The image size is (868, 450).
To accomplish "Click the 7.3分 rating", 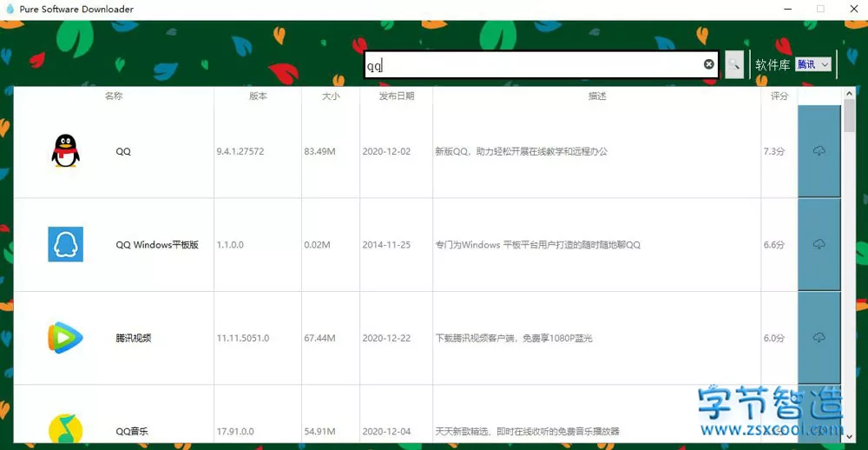I will click(x=774, y=151).
